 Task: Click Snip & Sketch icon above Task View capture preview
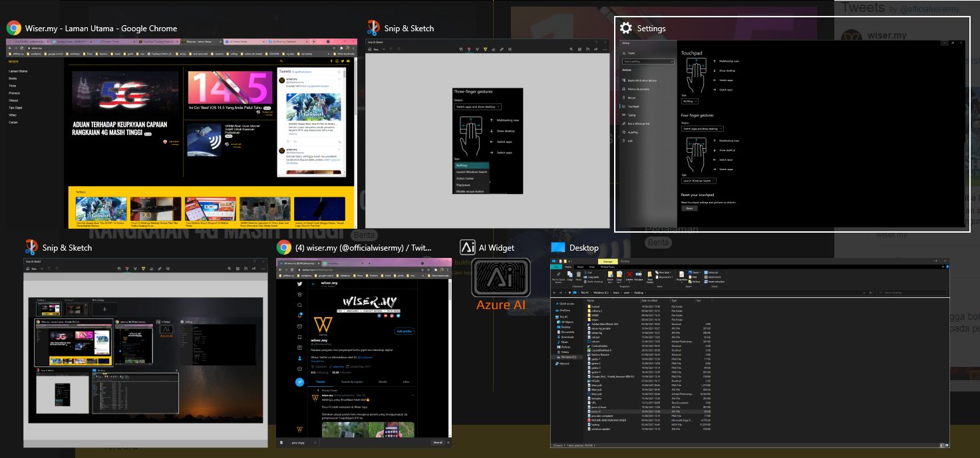pos(31,247)
